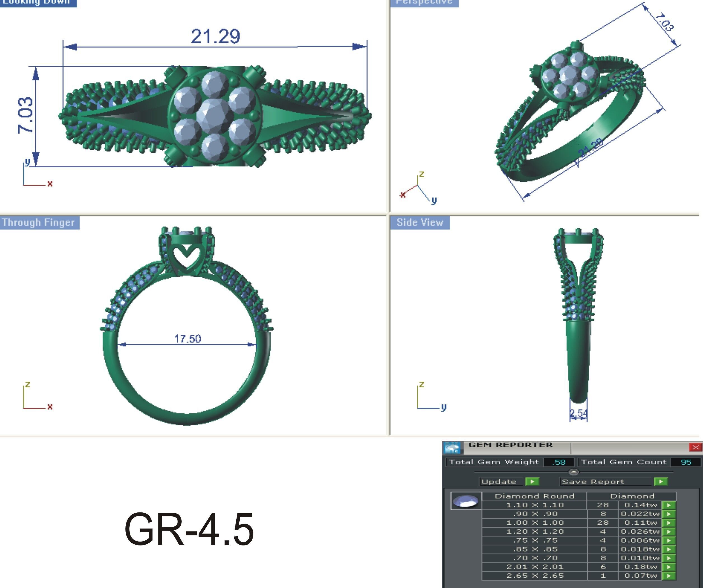Click green arrow for .90 X .90 row
Screen dimensions: 703x588
pyautogui.click(x=669, y=514)
